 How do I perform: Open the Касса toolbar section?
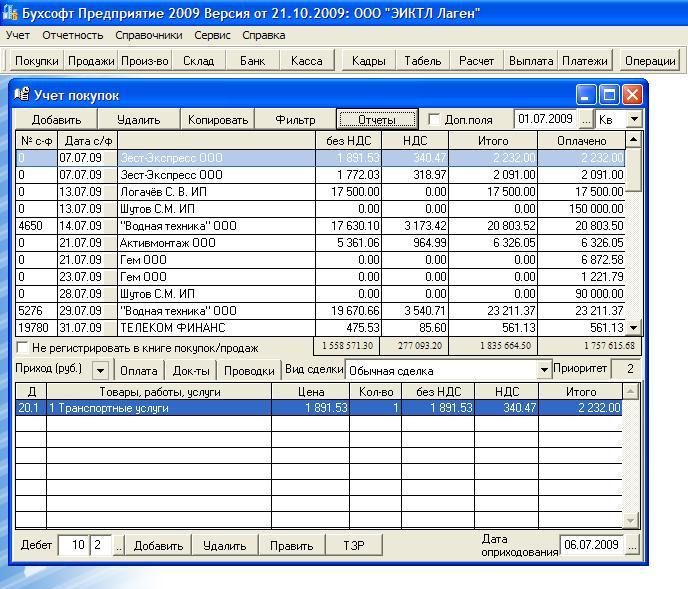click(306, 61)
